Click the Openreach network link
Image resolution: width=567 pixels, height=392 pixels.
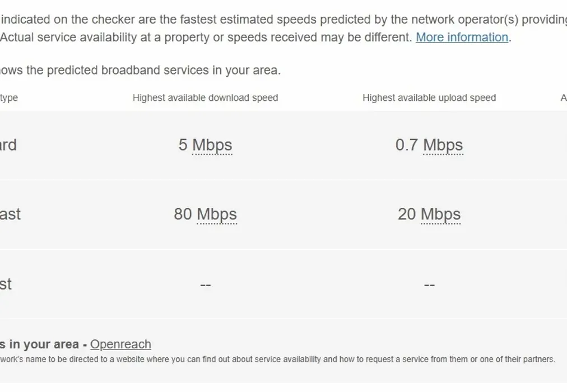click(120, 344)
